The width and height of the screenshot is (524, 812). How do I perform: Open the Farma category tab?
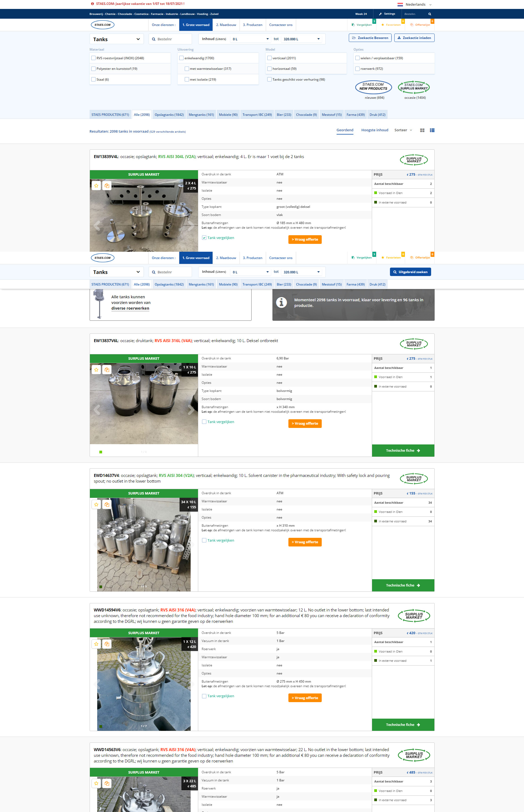click(x=355, y=114)
